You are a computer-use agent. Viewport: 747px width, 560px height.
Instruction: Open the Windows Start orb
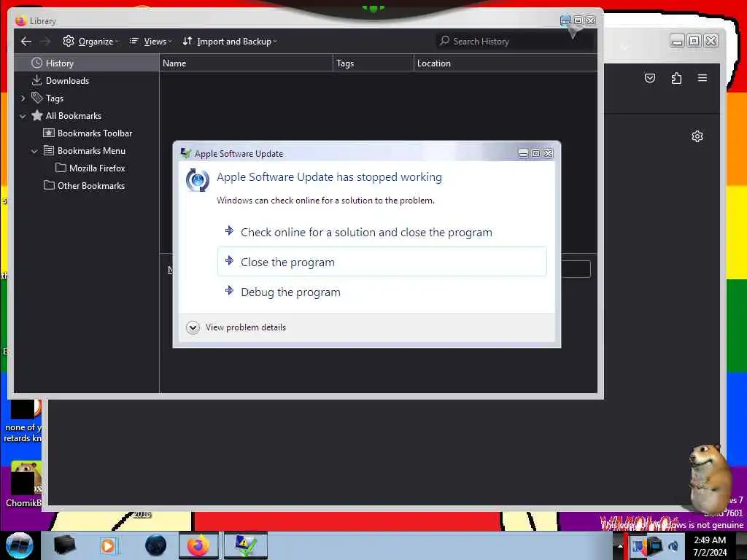20,545
